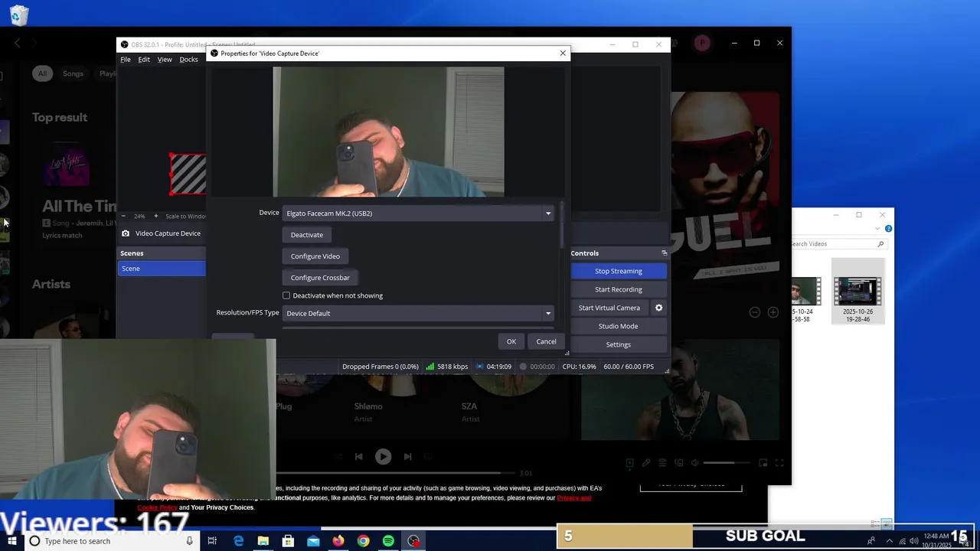This screenshot has width=980, height=551.
Task: Open the Spotify queue icon
Action: click(x=663, y=463)
